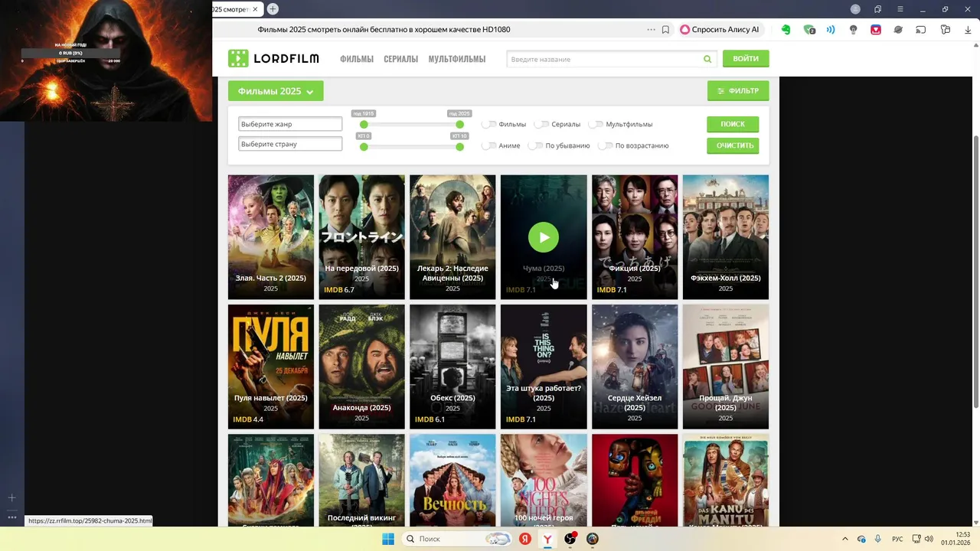Enable the По возрастанию sort switch
The height and width of the screenshot is (551, 980).
click(605, 145)
